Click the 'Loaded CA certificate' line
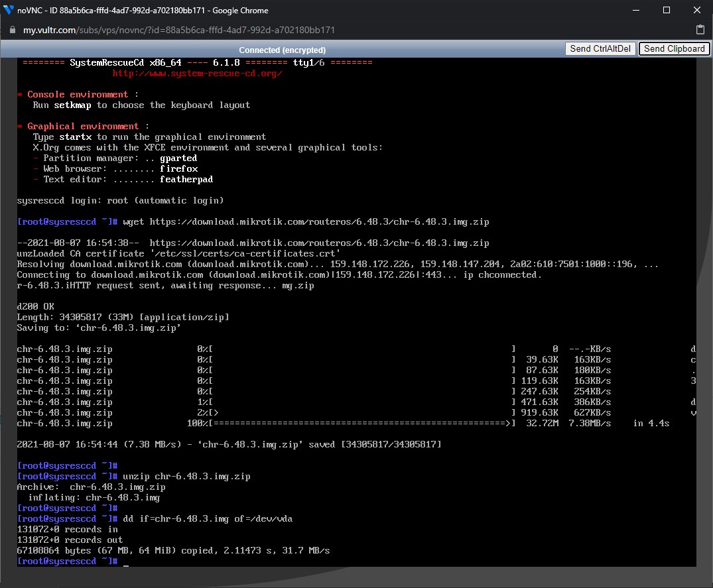Viewport: 713px width, 588px height. pyautogui.click(x=178, y=253)
